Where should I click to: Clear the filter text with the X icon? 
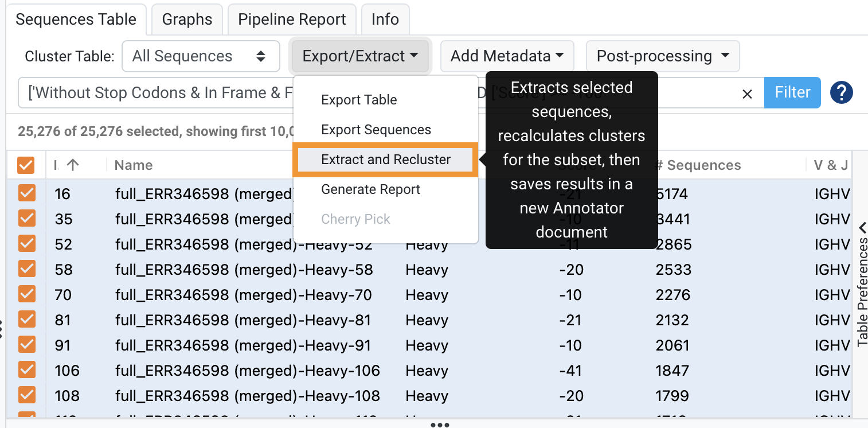point(747,94)
